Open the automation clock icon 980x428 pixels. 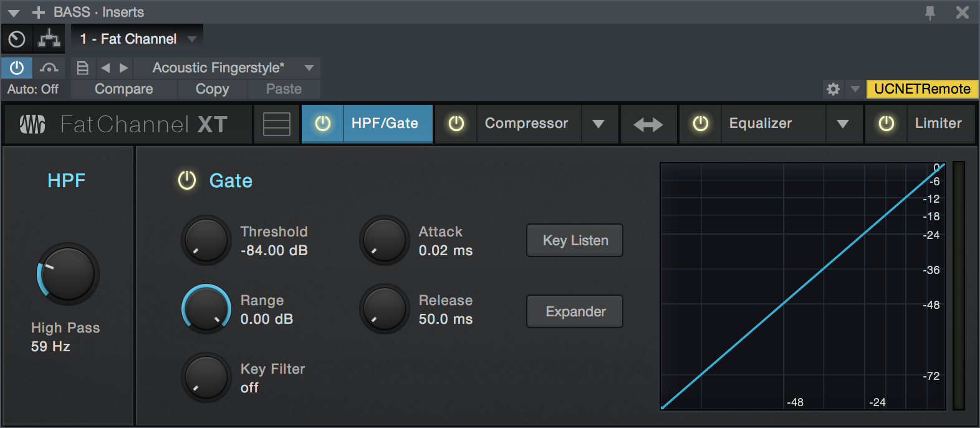click(17, 39)
